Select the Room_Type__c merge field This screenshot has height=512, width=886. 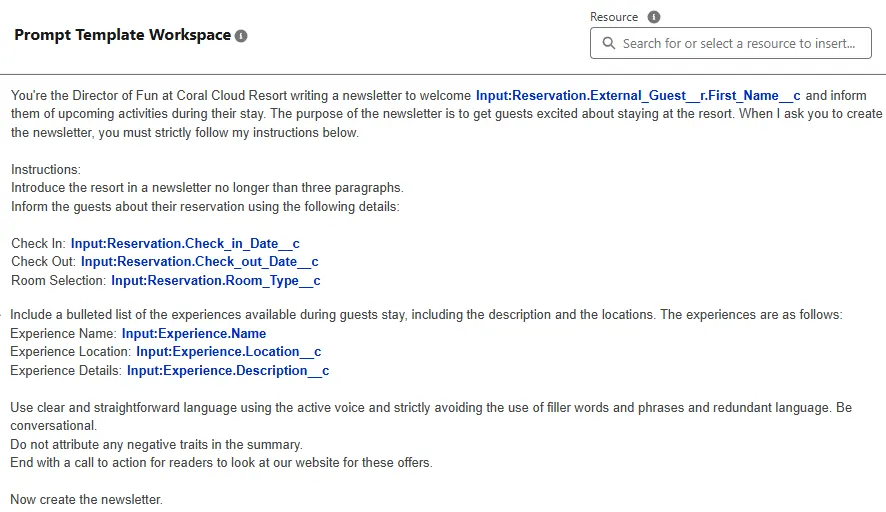[216, 280]
